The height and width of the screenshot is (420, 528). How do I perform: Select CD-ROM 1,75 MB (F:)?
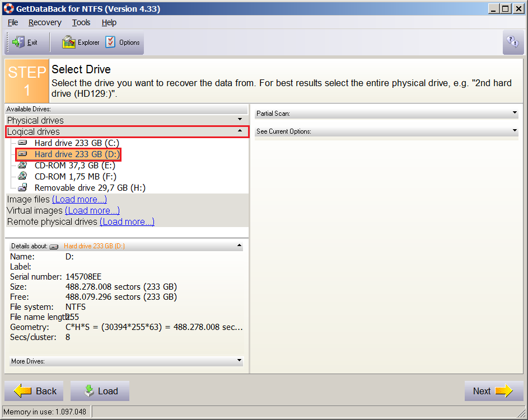pos(76,177)
